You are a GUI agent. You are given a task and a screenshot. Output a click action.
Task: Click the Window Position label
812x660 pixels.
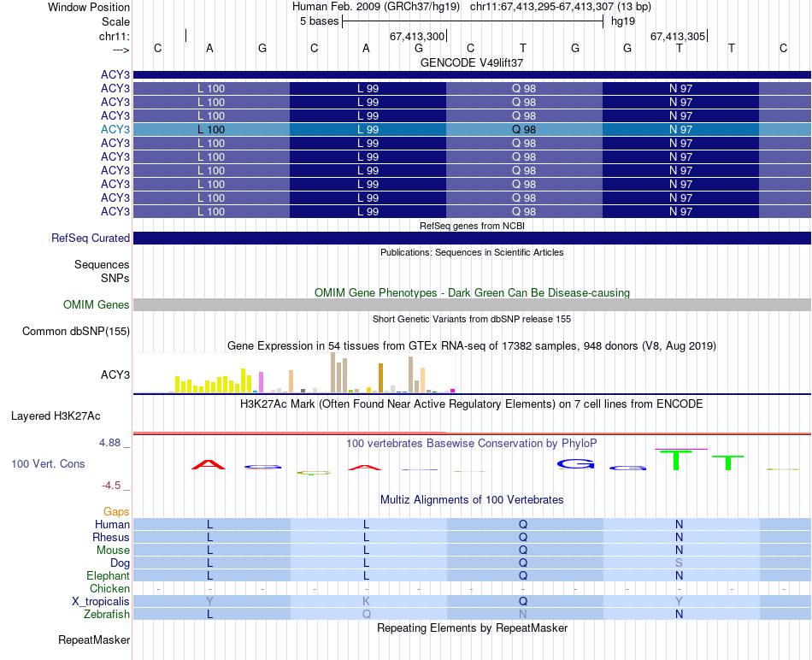pos(89,7)
